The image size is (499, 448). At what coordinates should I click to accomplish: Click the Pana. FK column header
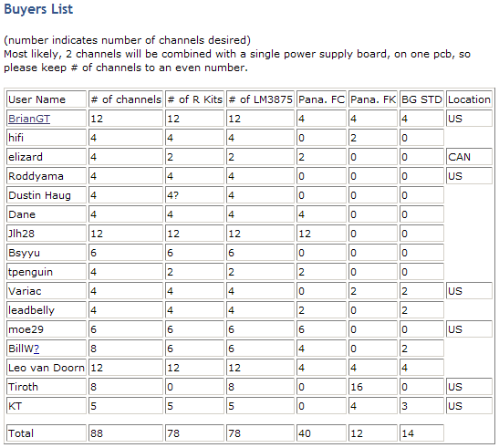373,99
